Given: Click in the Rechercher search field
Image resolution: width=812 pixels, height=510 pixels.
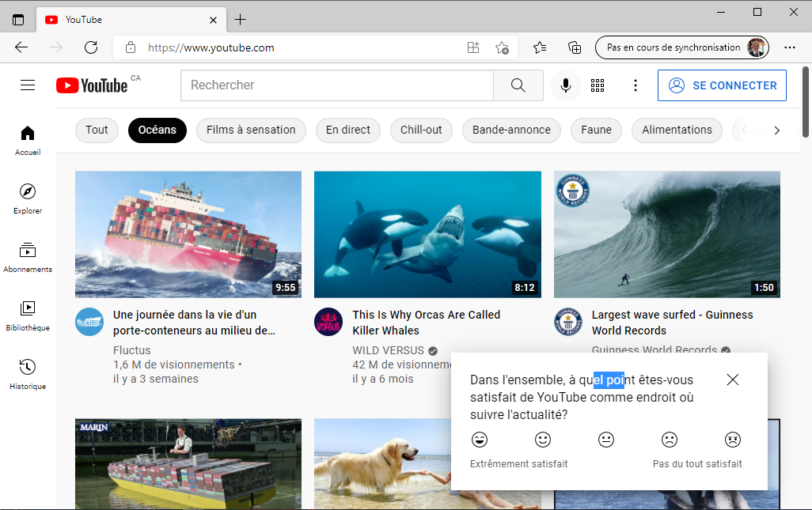Looking at the screenshot, I should coord(336,85).
